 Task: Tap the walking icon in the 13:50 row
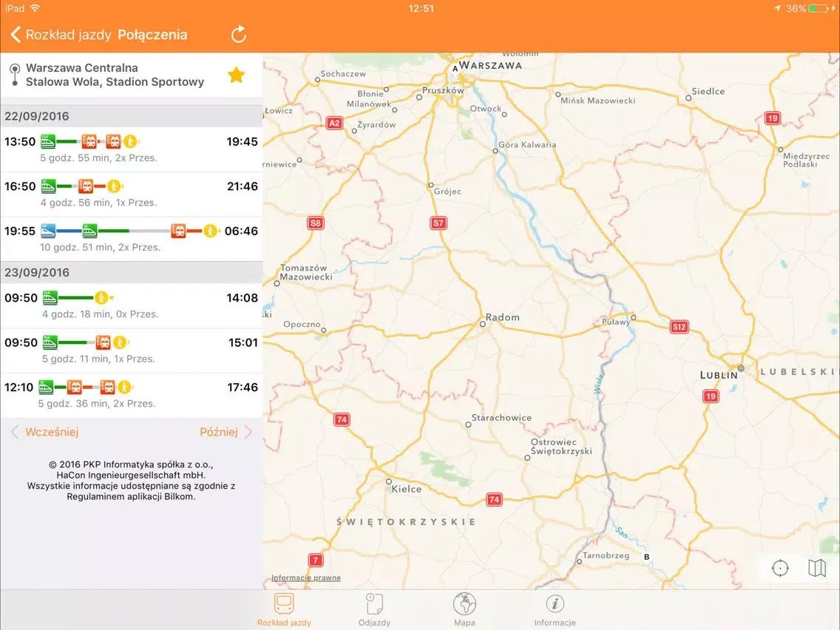[x=131, y=141]
